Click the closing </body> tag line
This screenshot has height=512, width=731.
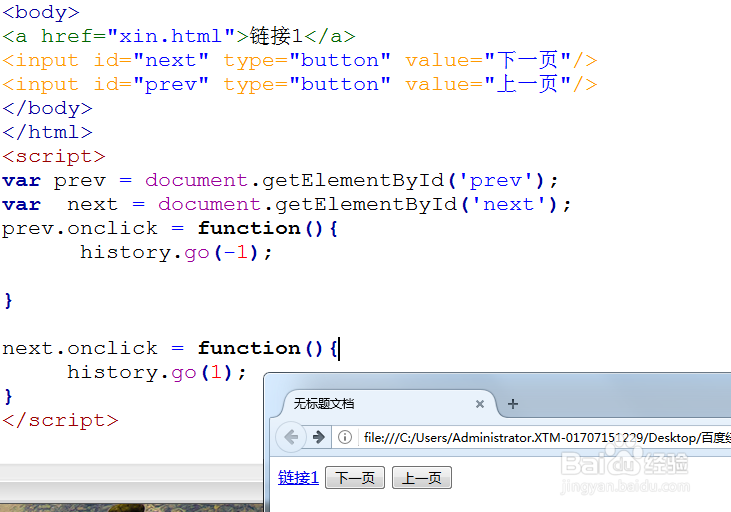48,108
